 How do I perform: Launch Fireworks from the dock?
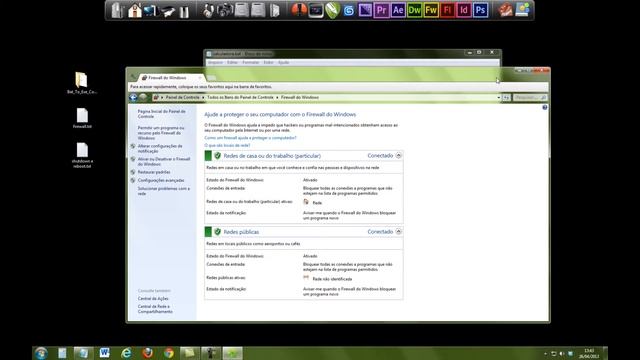431,10
